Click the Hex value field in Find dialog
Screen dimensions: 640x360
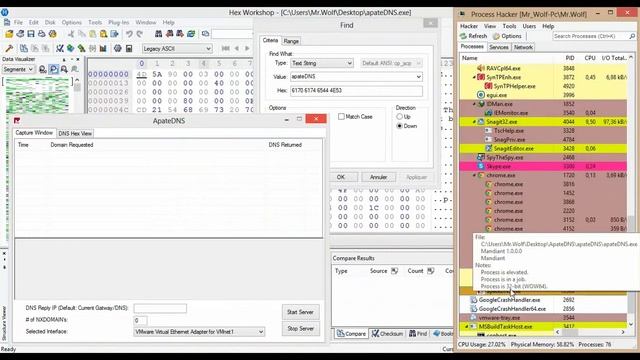tap(356, 91)
